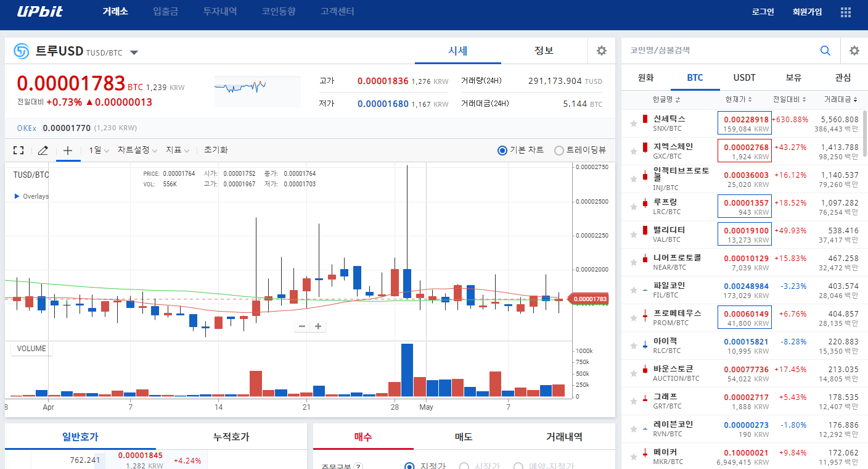Switch to 누적호가 order book tab
This screenshot has width=868, height=469.
[x=231, y=437]
